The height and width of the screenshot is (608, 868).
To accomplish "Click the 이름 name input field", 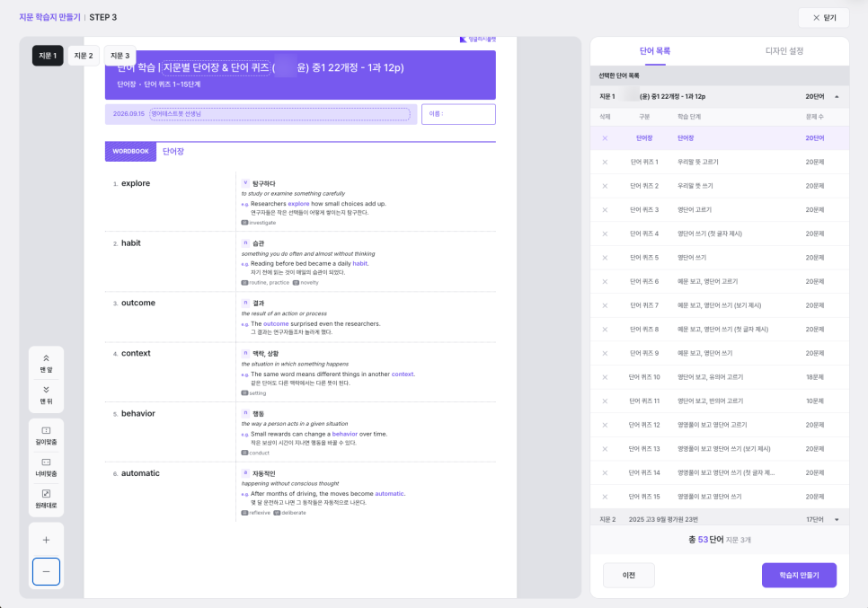I will [x=458, y=114].
